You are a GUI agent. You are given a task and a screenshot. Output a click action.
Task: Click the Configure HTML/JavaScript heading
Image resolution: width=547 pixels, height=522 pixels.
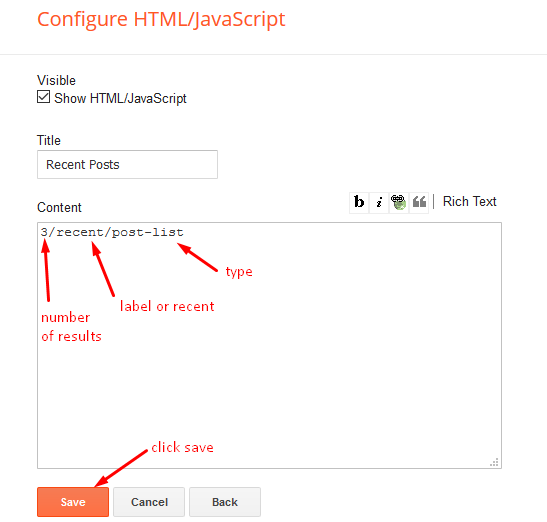(161, 19)
